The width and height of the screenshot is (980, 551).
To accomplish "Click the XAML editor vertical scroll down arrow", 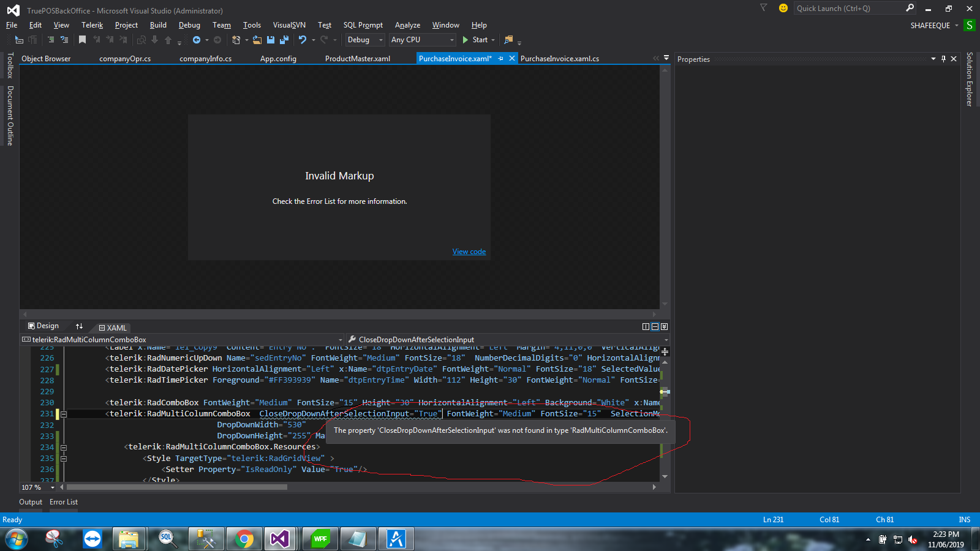I will click(665, 476).
